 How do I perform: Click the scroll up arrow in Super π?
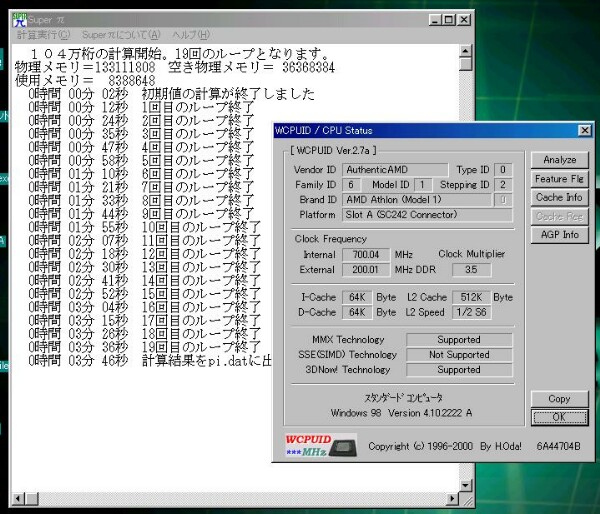[x=466, y=50]
